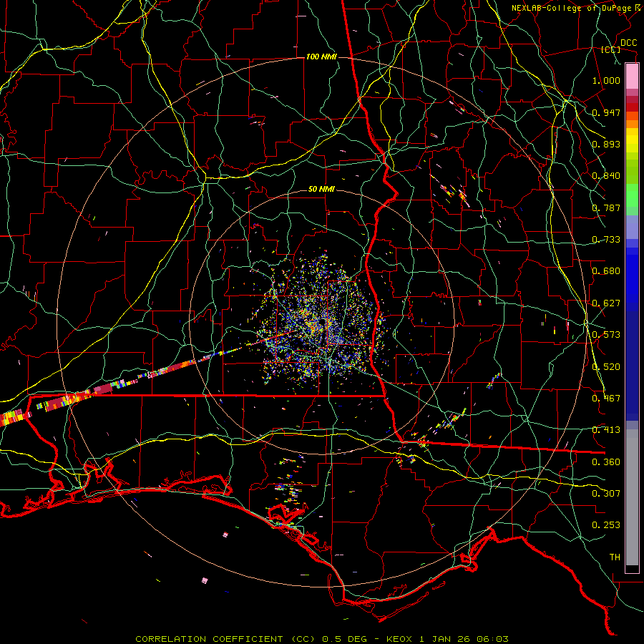Click the 0.733 legend value
This screenshot has height=644, width=644.
click(606, 240)
